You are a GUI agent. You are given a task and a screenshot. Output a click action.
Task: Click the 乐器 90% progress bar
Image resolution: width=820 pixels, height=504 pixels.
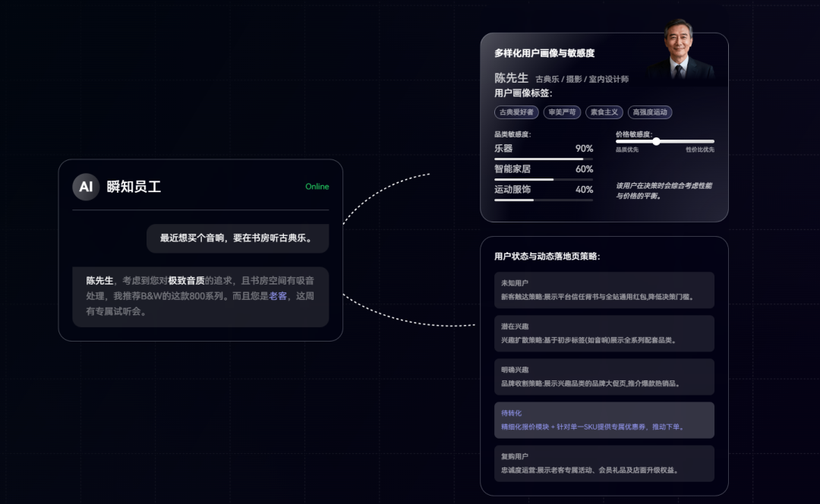pyautogui.click(x=544, y=159)
